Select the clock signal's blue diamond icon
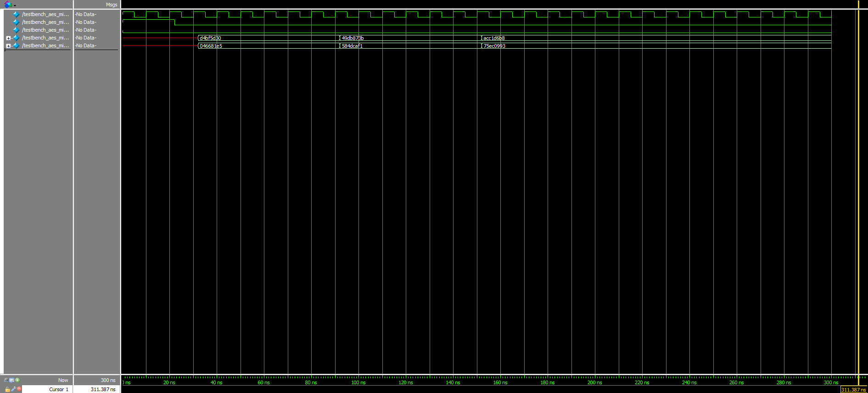The image size is (868, 393). coord(16,15)
